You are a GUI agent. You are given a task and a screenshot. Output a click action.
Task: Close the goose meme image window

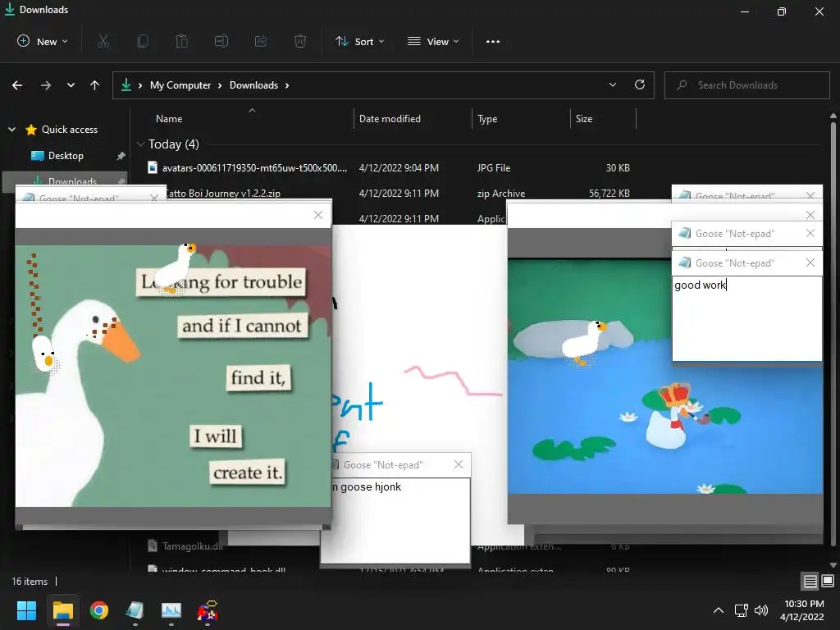(317, 215)
